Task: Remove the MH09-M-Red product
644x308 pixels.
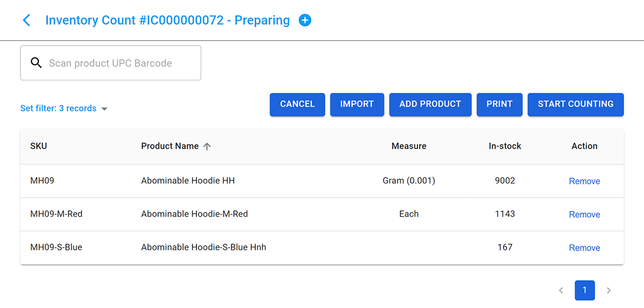Action: 584,215
